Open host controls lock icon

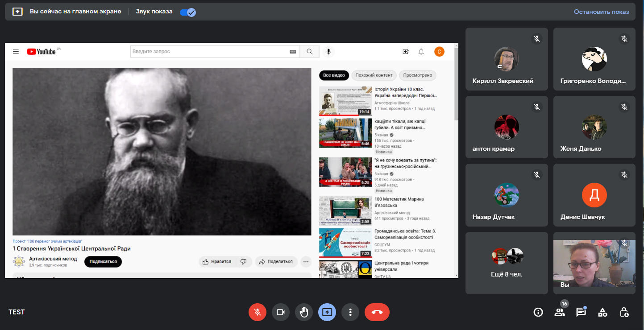[x=624, y=312]
